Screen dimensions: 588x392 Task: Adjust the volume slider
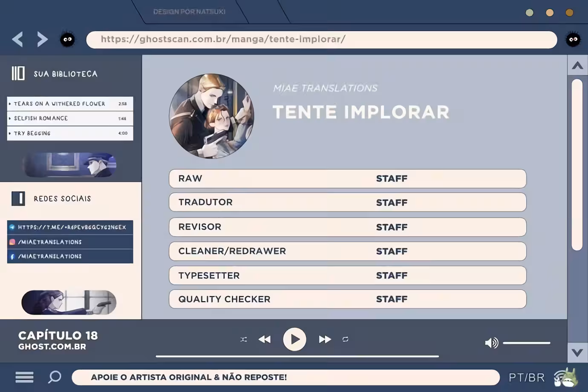(x=527, y=343)
